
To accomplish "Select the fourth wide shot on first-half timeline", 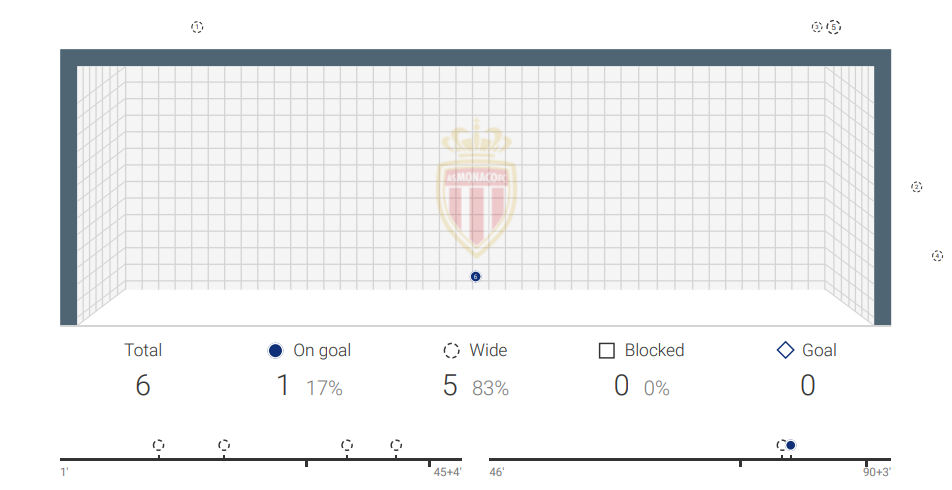I will pyautogui.click(x=396, y=445).
